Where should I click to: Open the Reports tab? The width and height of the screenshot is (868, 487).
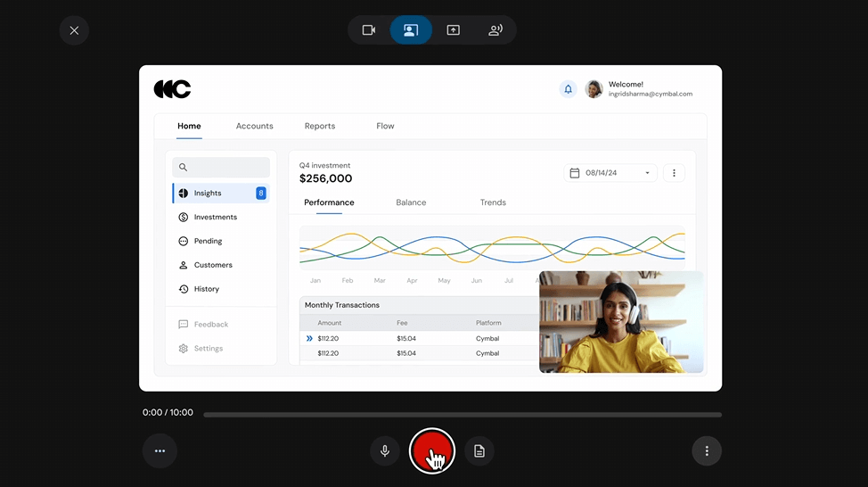coord(320,126)
